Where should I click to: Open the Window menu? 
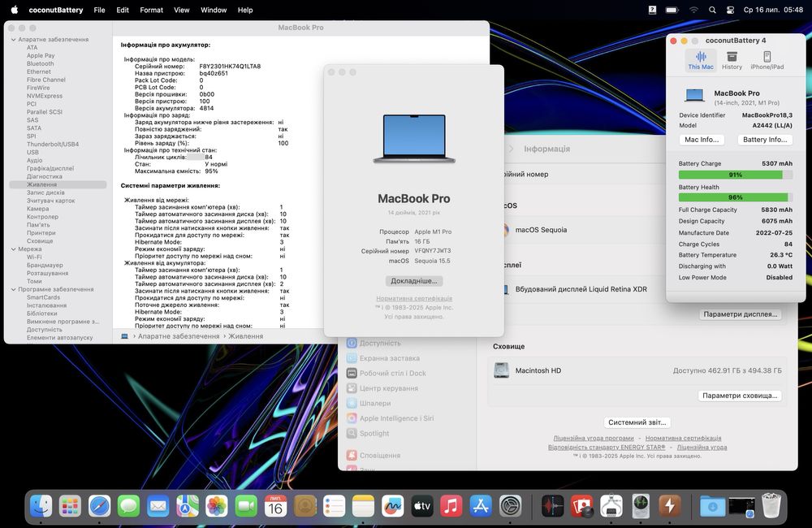point(214,10)
